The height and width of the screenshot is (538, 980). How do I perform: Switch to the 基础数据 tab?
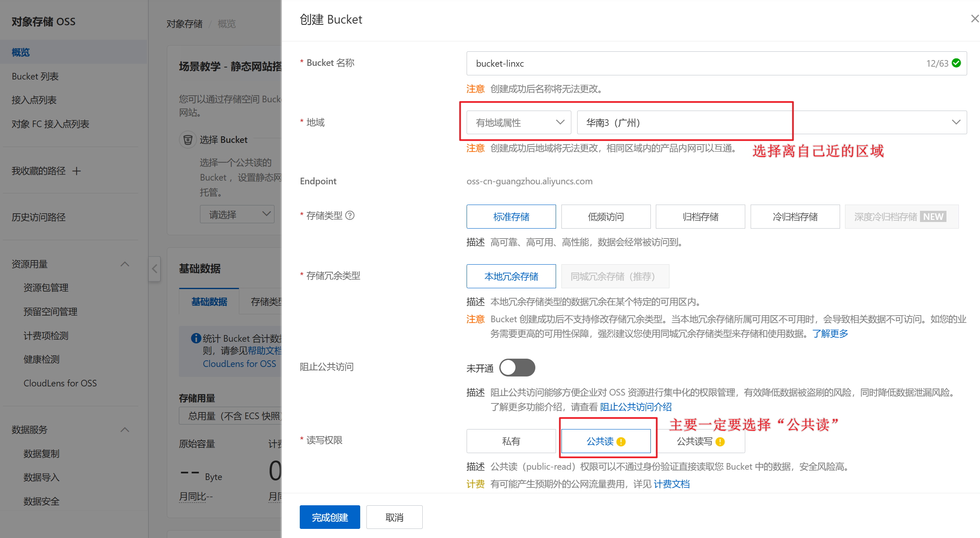pos(209,302)
